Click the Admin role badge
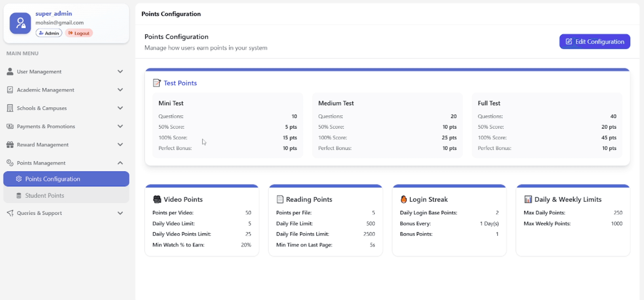 click(49, 33)
